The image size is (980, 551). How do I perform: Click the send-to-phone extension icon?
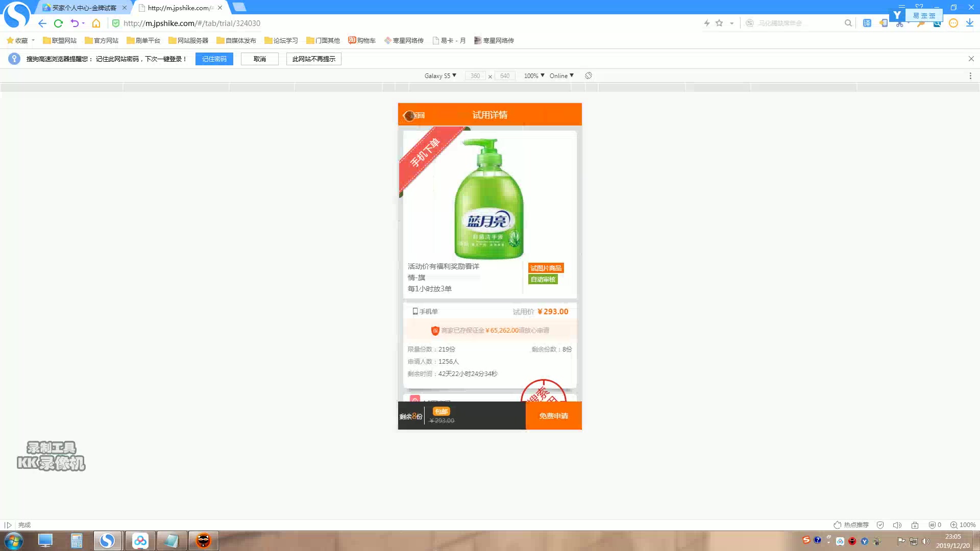coord(883,23)
